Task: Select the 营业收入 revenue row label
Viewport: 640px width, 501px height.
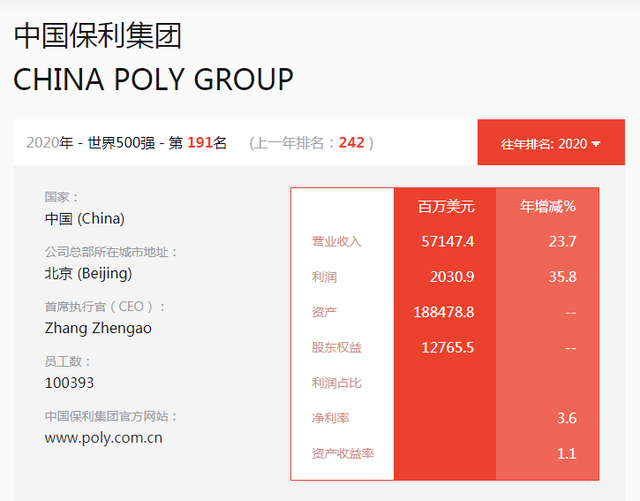Action: (x=336, y=242)
